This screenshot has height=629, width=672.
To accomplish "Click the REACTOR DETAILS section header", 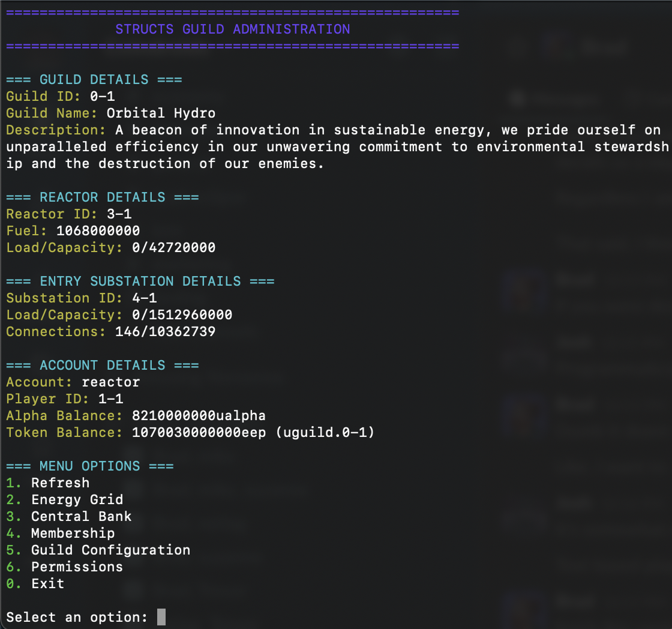I will click(103, 197).
